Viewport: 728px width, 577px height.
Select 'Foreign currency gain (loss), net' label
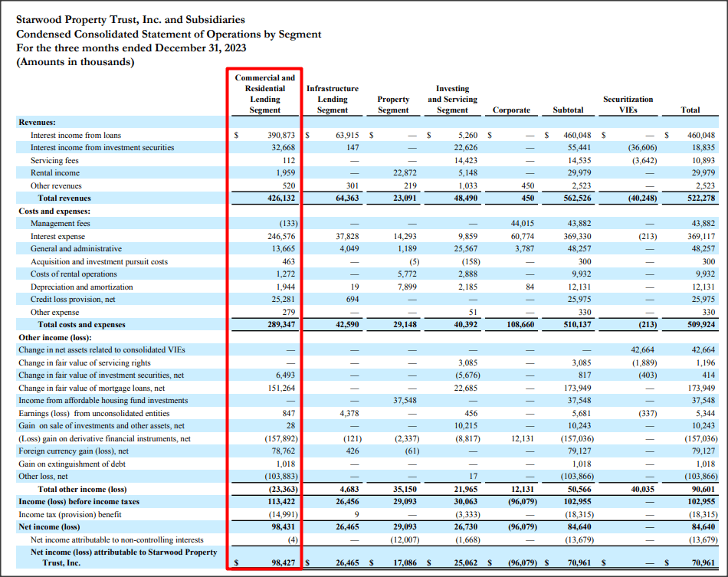pos(74,451)
